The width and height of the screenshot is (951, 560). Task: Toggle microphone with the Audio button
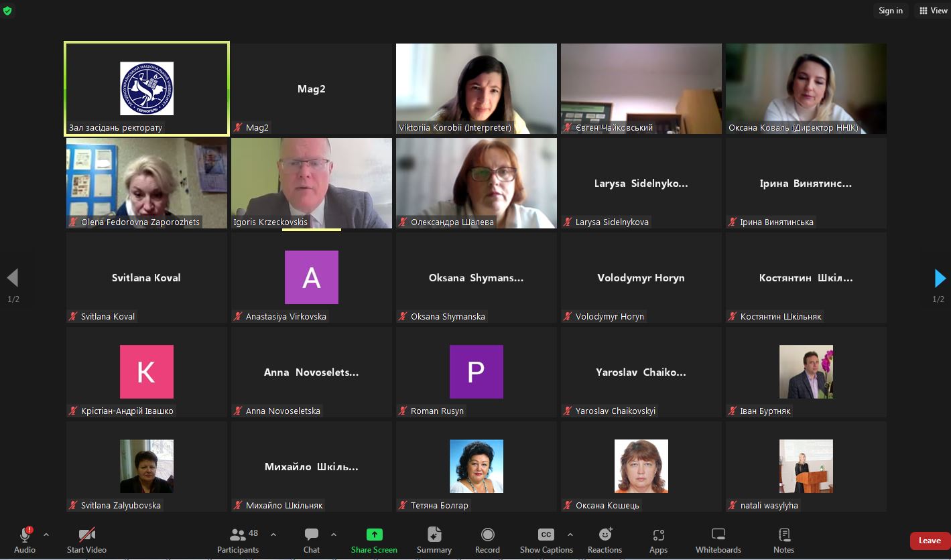(25, 539)
